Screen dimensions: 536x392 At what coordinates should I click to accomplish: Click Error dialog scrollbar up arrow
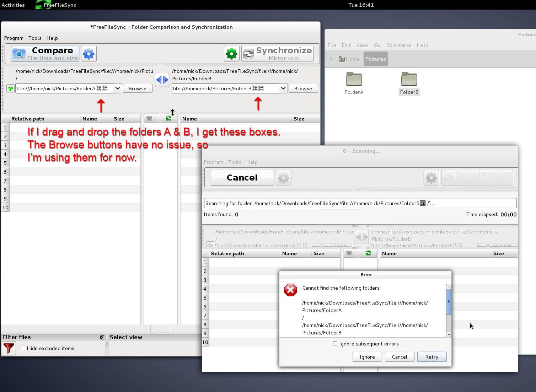[x=449, y=286]
